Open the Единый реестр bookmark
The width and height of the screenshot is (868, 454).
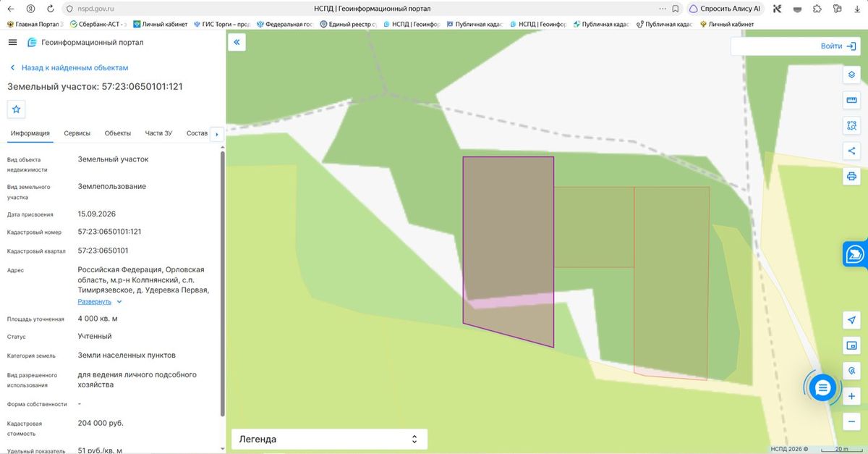pos(349,24)
